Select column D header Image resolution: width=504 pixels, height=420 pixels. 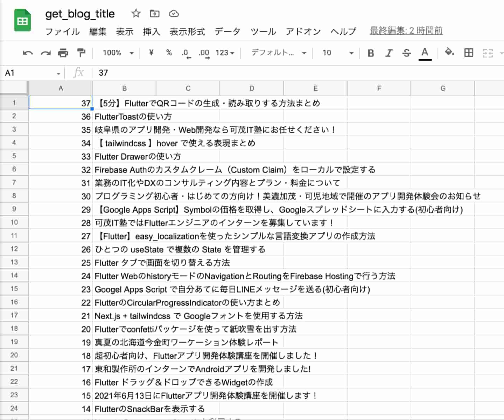pos(252,89)
